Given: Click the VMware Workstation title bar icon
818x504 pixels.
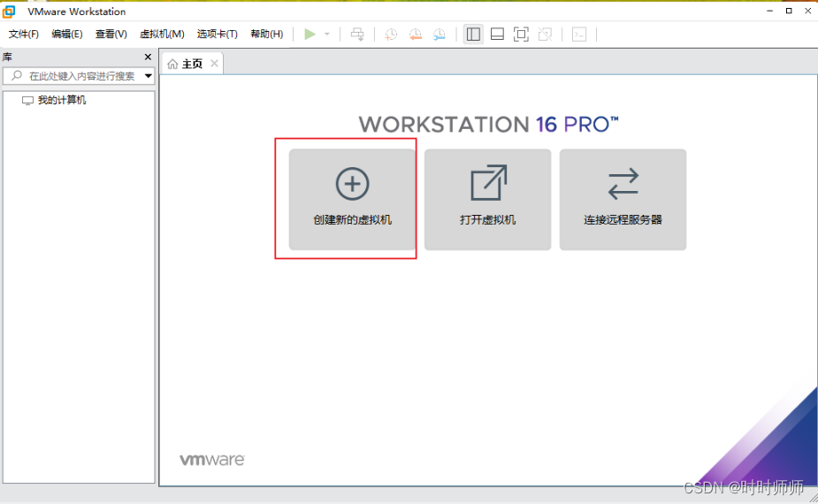Looking at the screenshot, I should coord(9,11).
